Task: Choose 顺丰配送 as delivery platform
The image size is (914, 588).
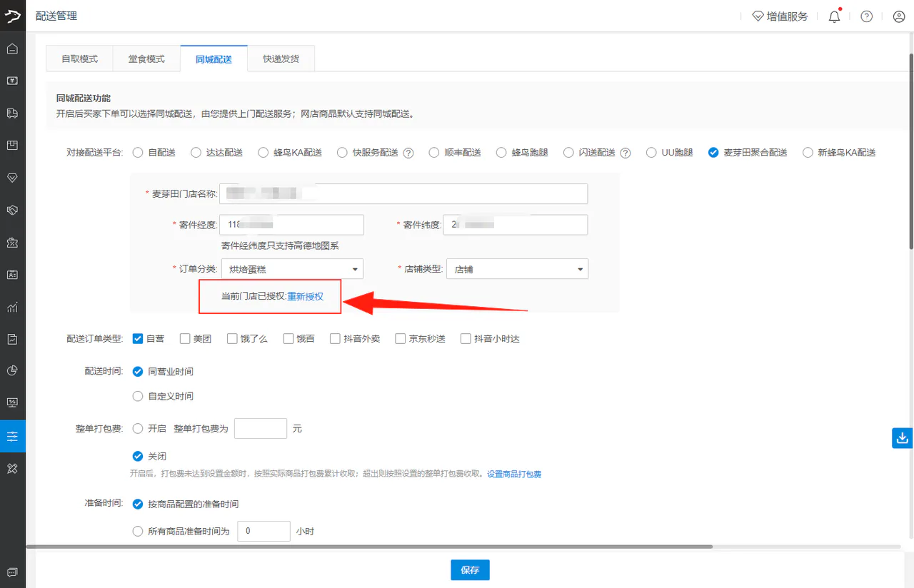Action: [434, 152]
